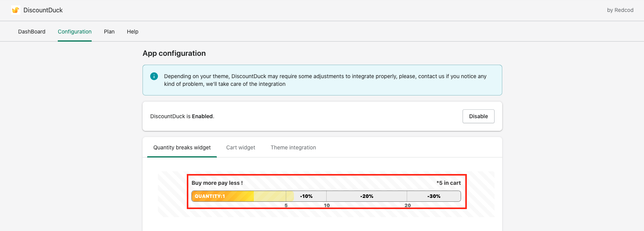Open the DashBoard tab
644x231 pixels.
(x=32, y=32)
